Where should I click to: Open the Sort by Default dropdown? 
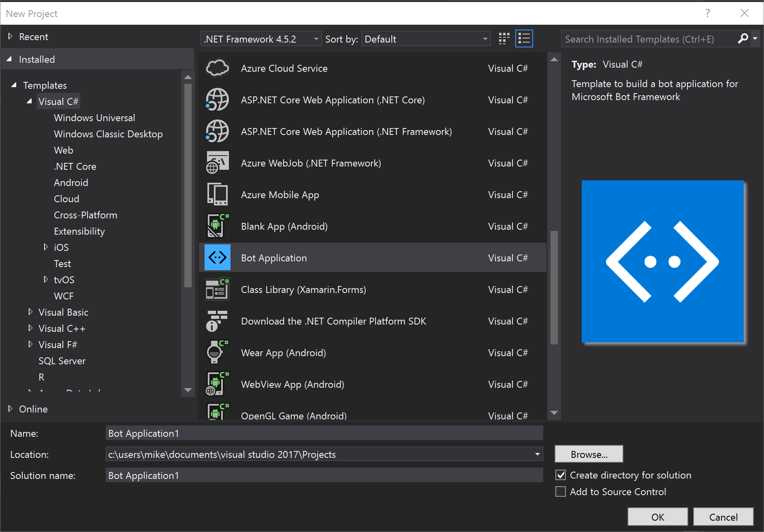click(x=425, y=39)
